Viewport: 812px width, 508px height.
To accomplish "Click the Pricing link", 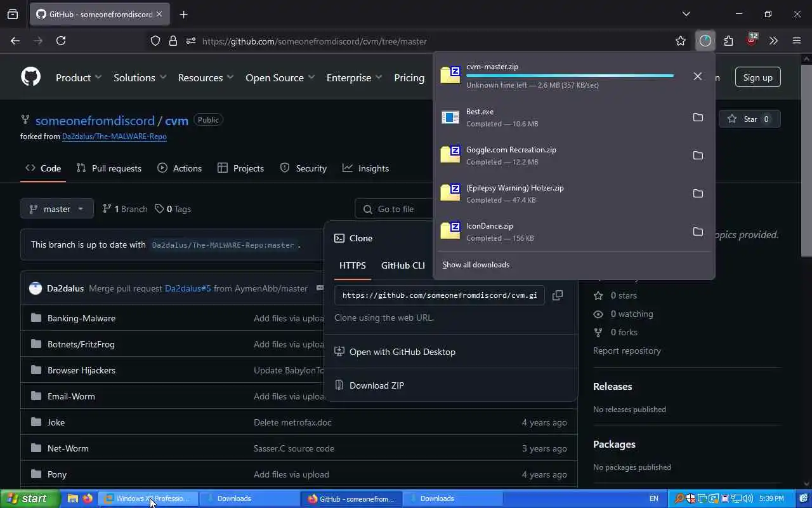I will tap(409, 77).
